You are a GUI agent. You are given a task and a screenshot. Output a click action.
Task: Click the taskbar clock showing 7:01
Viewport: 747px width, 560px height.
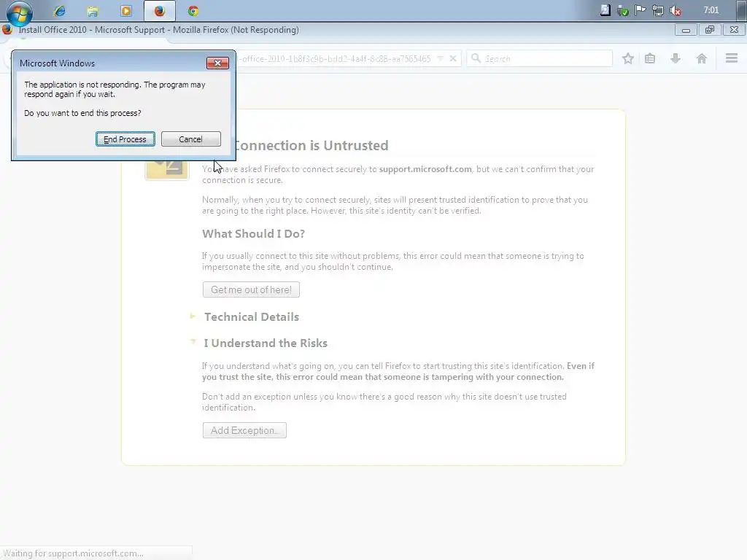pos(711,10)
